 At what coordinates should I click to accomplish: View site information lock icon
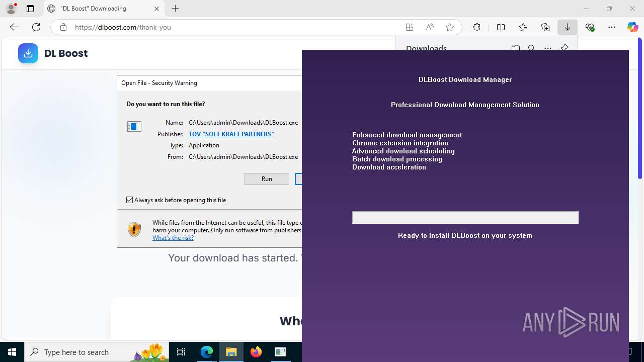click(63, 27)
